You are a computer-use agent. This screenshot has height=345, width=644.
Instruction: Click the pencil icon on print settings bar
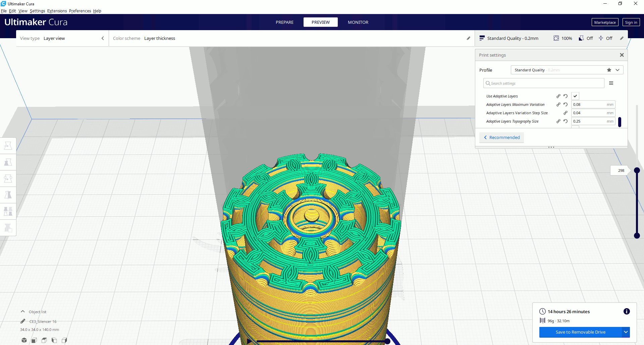point(622,38)
